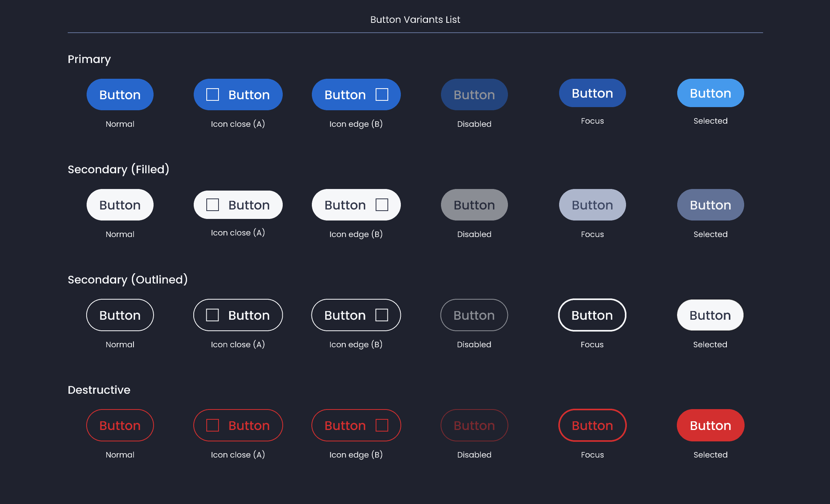Click the edge icon in Secondary Filled icon button

tap(382, 205)
